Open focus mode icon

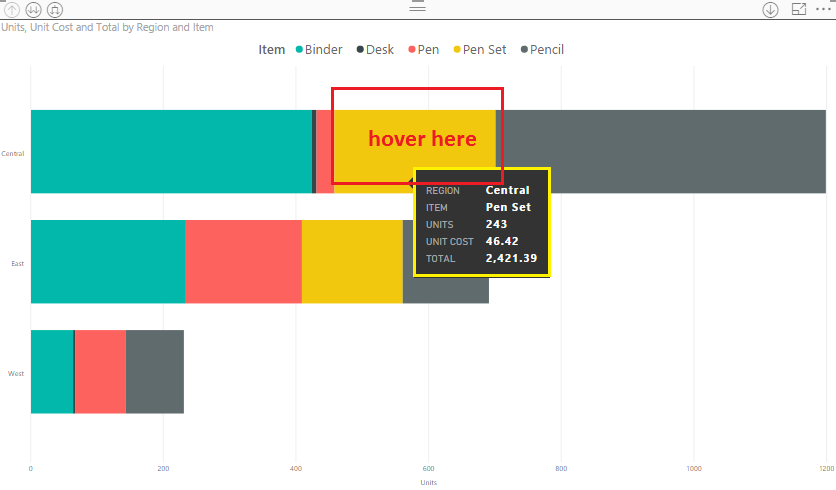799,9
